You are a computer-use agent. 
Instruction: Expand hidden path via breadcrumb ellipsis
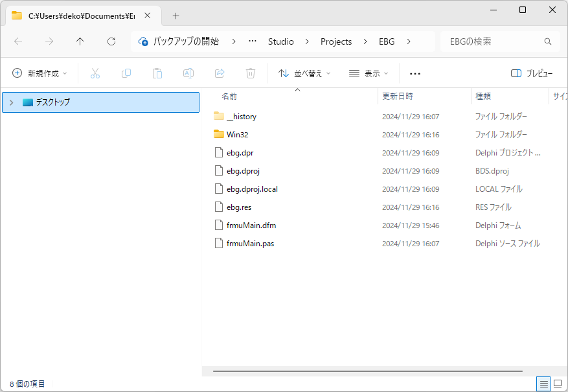point(253,41)
